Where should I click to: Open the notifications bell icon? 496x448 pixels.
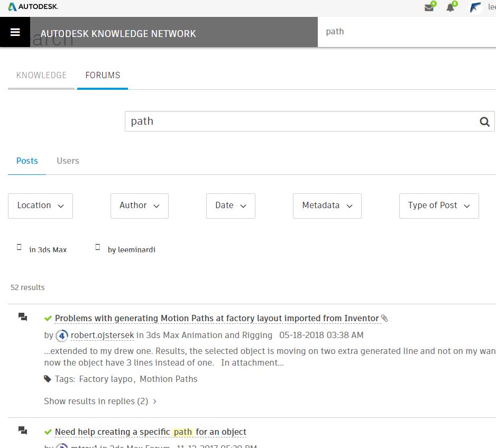pos(451,7)
